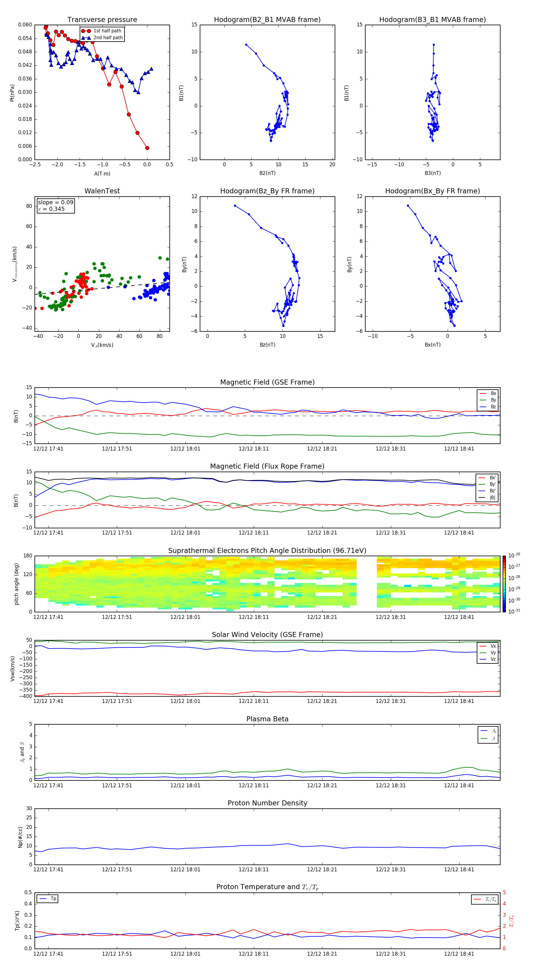Click the 'slope = 0.09' annotation
The height and width of the screenshot is (980, 535).
click(56, 203)
